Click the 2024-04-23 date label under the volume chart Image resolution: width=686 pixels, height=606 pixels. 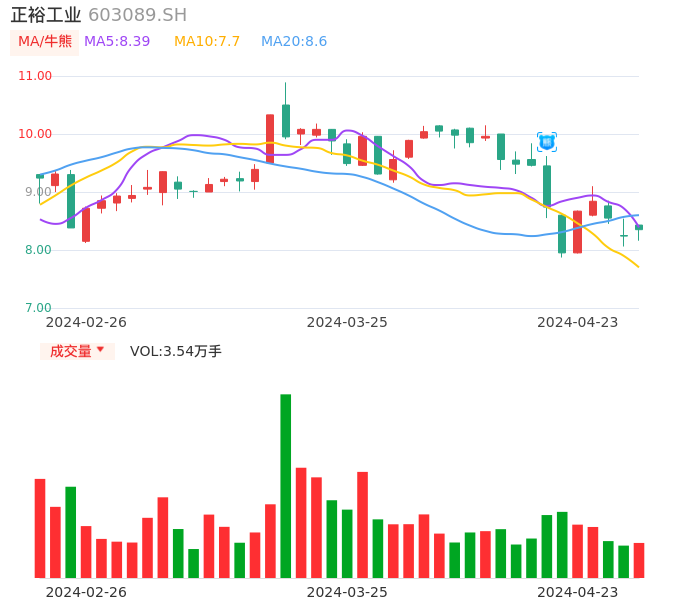tap(578, 591)
